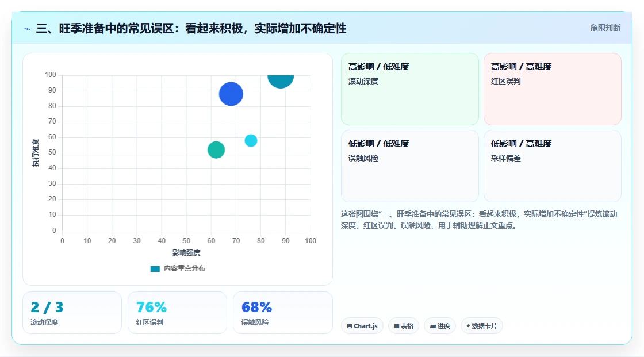644x357 pixels.
Task: Select the 低影响 / 高难度 quadrant card
Action: pyautogui.click(x=552, y=166)
